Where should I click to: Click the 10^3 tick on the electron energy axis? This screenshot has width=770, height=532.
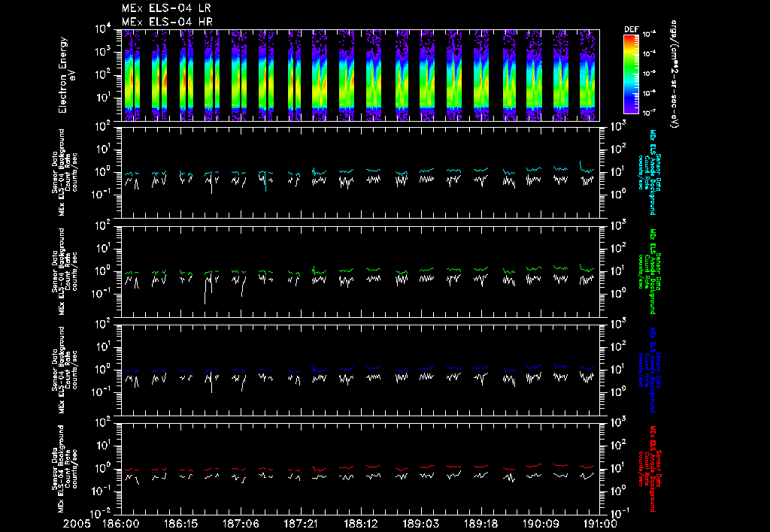click(x=104, y=52)
